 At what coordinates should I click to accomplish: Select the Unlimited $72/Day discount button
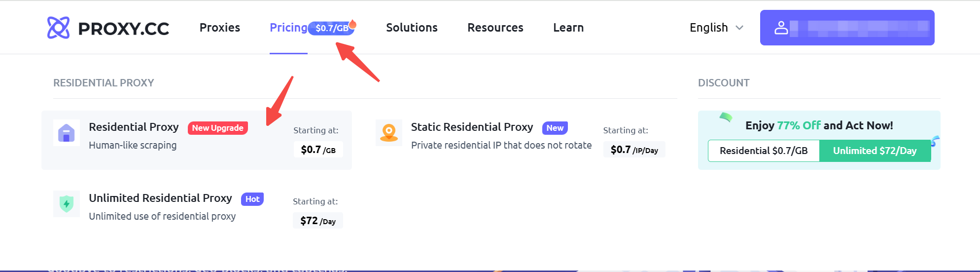coord(875,151)
